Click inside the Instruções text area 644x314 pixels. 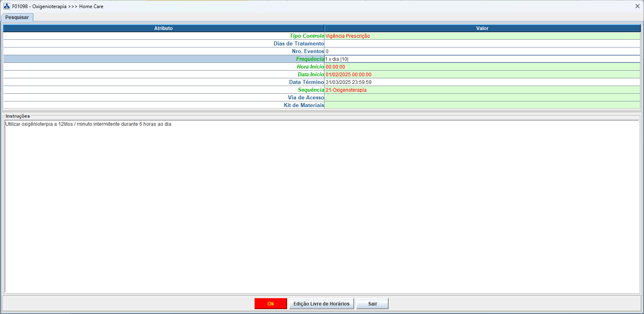click(321, 203)
